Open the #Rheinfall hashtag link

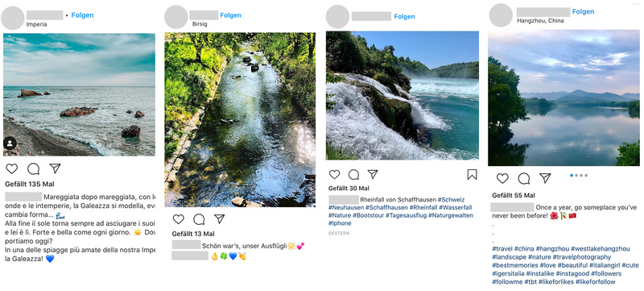[423, 207]
